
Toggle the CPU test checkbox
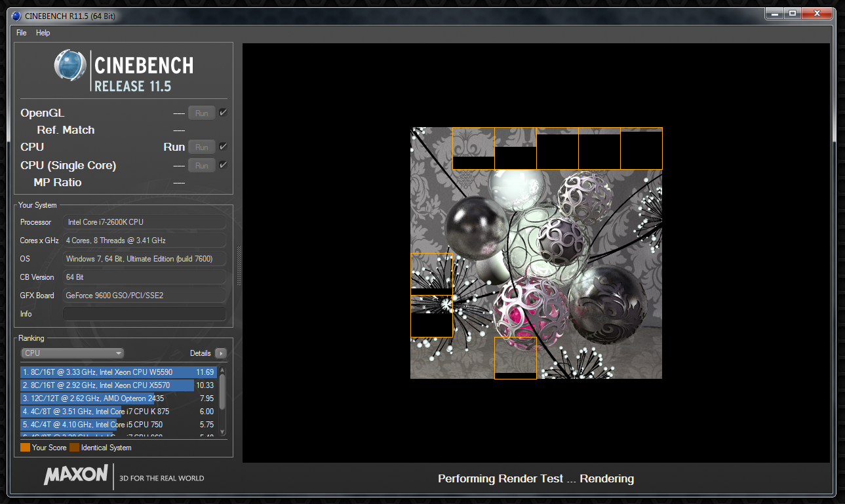pos(223,147)
